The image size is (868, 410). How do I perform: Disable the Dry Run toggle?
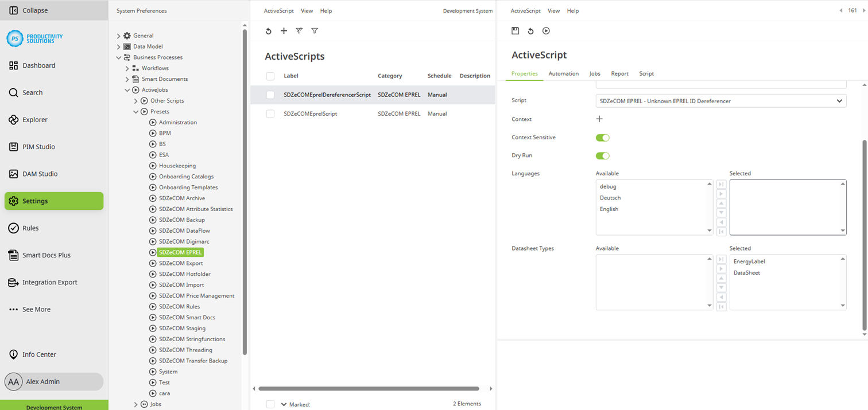pyautogui.click(x=602, y=155)
